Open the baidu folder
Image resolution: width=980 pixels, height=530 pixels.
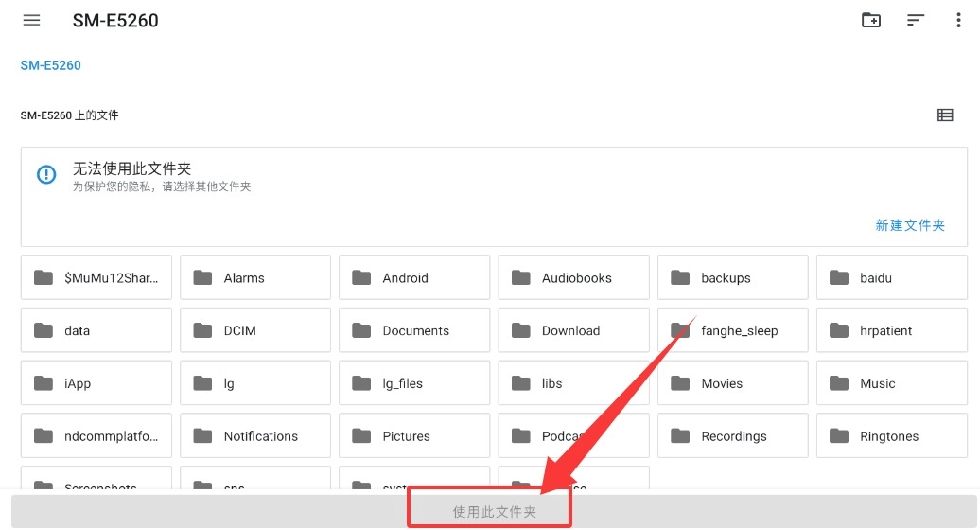tap(892, 277)
